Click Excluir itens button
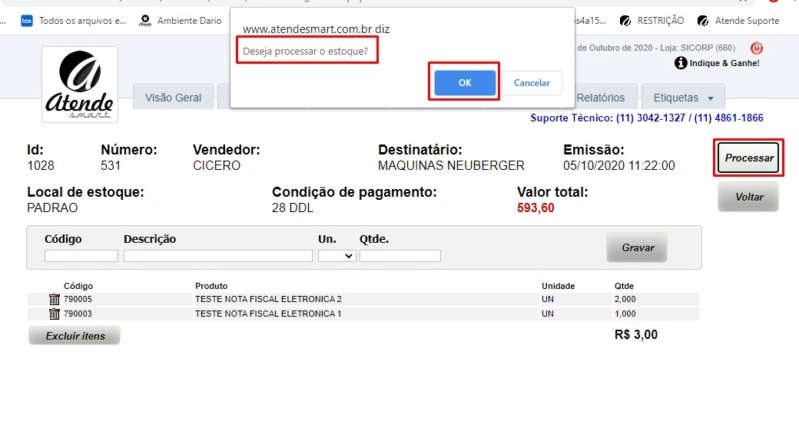Screen dimensions: 799x425 coord(75,336)
